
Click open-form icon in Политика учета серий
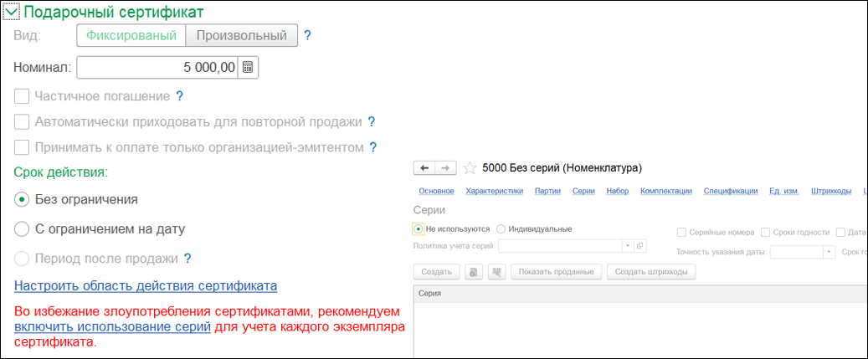[640, 245]
